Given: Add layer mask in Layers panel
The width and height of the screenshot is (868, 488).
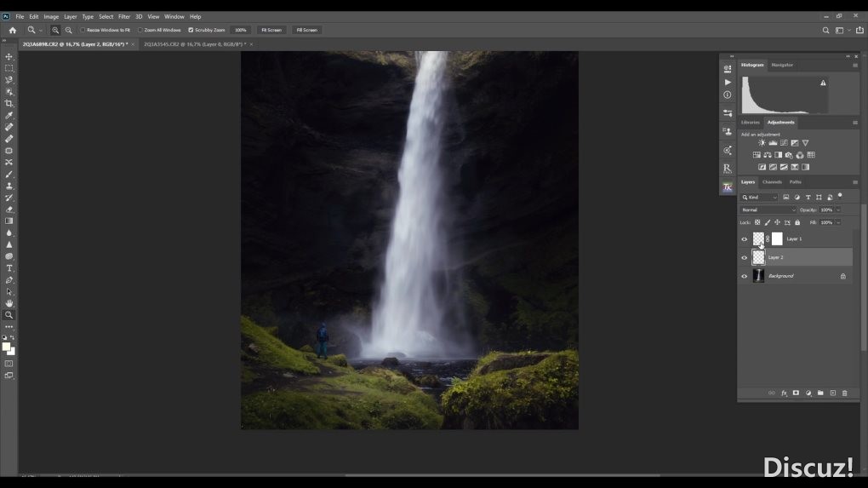Looking at the screenshot, I should click(x=796, y=393).
